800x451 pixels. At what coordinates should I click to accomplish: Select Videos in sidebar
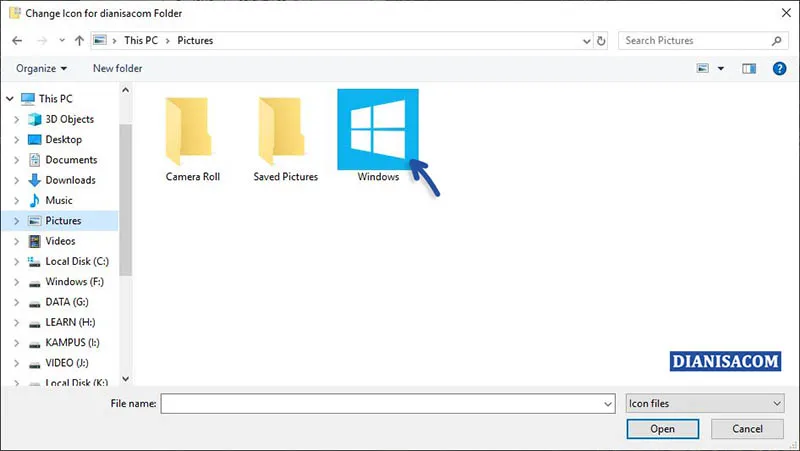tap(60, 241)
